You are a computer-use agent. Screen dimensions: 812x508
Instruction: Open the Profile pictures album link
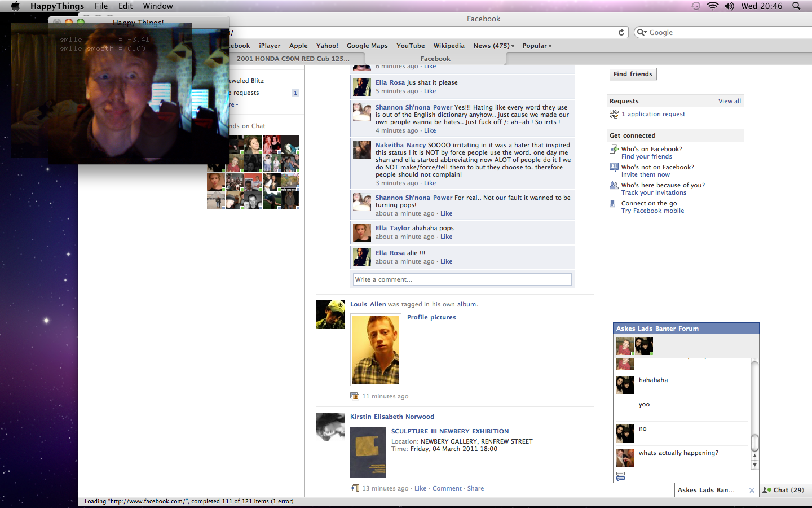tap(431, 317)
